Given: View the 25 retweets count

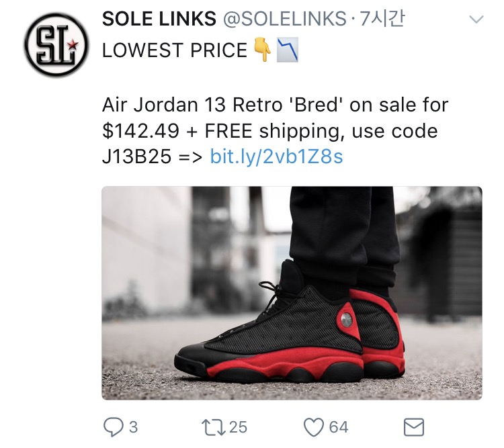Looking at the screenshot, I should tap(238, 427).
